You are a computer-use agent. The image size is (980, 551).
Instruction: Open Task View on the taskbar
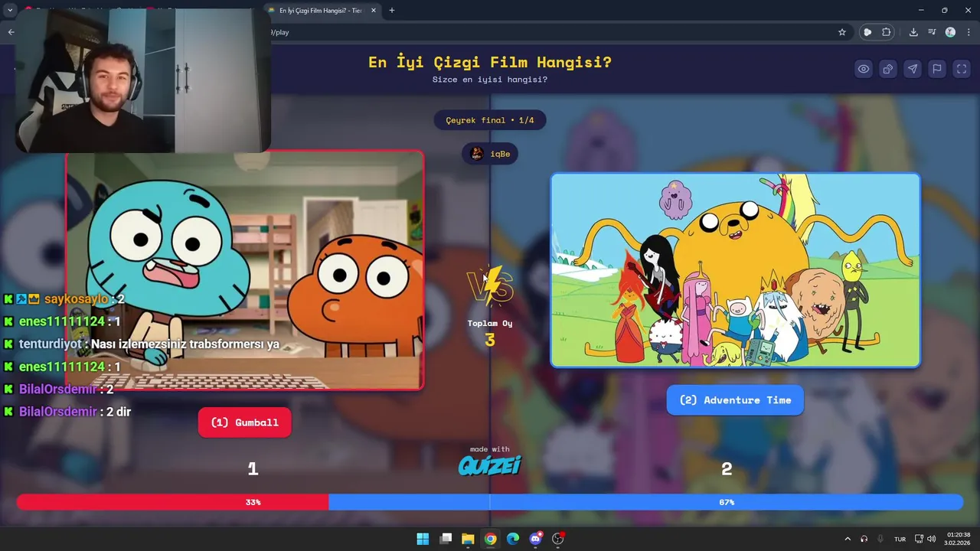(446, 539)
